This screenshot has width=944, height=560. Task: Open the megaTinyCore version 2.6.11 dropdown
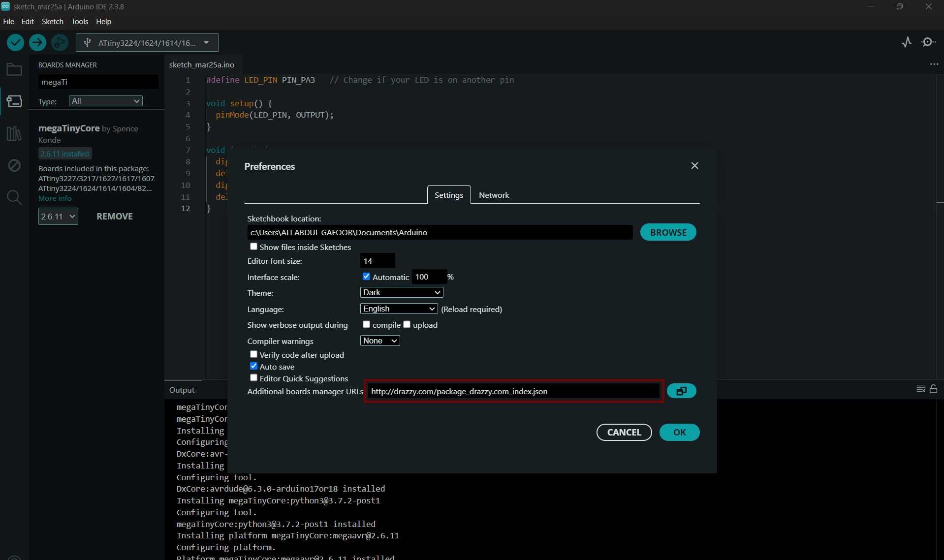tap(58, 217)
